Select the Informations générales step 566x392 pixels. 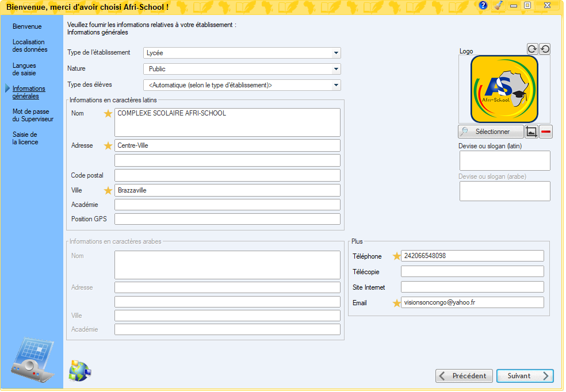click(29, 93)
